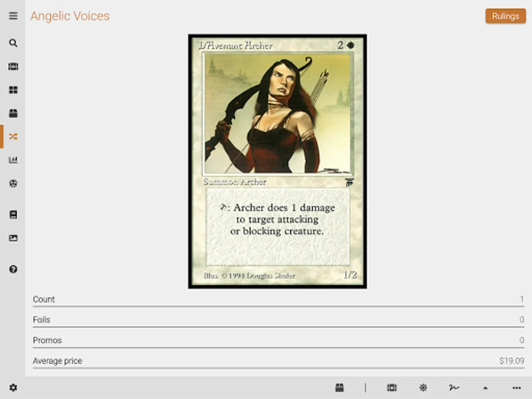Viewport: 532px width, 399px height.
Task: Click the Average price label
Action: pyautogui.click(x=58, y=361)
